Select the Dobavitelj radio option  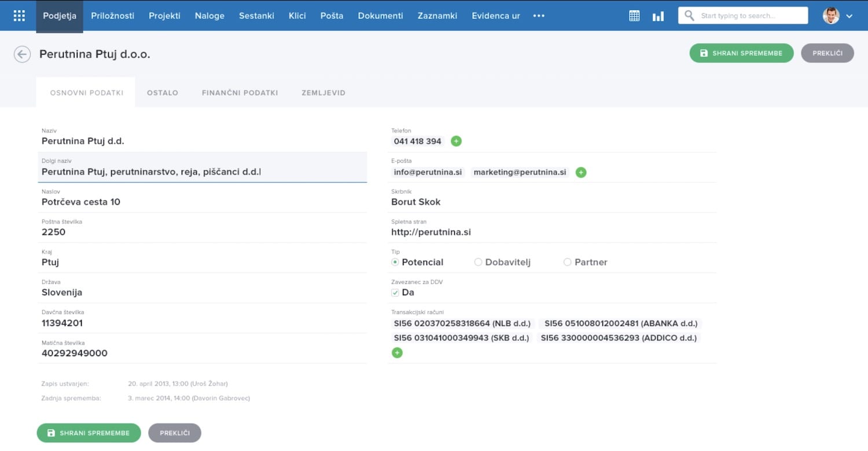coord(478,262)
